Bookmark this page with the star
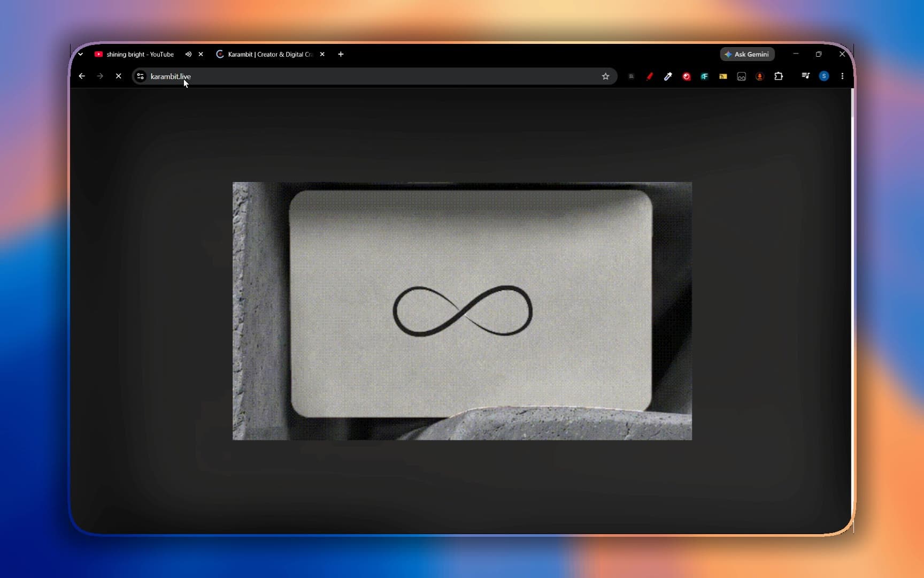This screenshot has width=924, height=578. 605,76
